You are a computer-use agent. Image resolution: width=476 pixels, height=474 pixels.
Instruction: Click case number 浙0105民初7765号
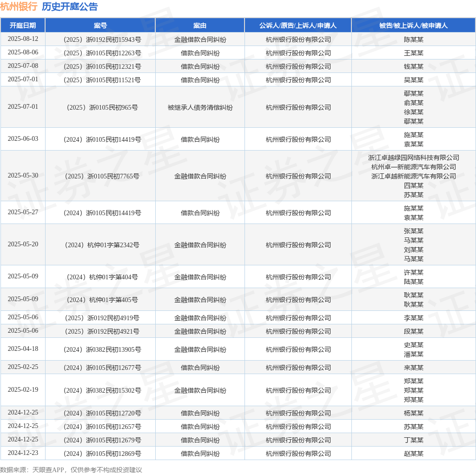tap(102, 176)
